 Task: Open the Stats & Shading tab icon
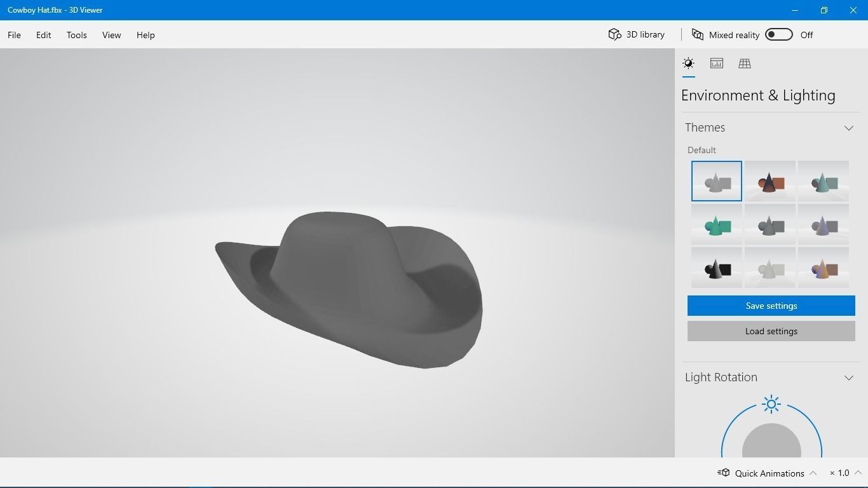[x=717, y=63]
